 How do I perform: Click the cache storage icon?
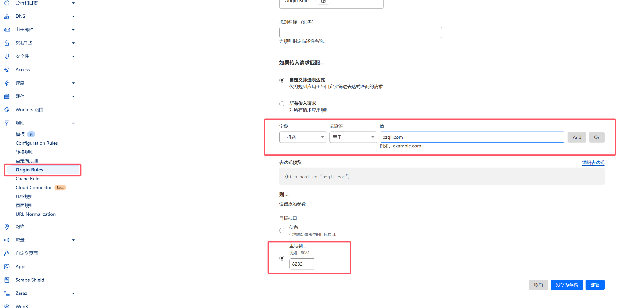click(x=7, y=96)
